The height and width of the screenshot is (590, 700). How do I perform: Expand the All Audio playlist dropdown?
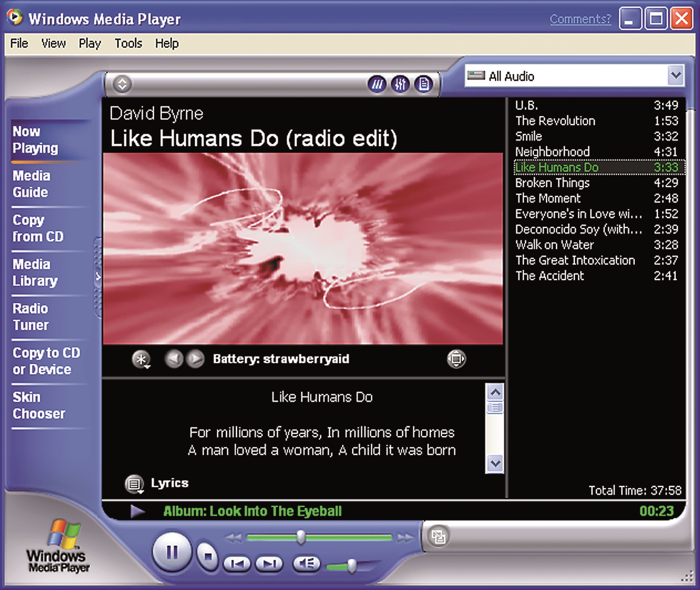click(x=676, y=76)
